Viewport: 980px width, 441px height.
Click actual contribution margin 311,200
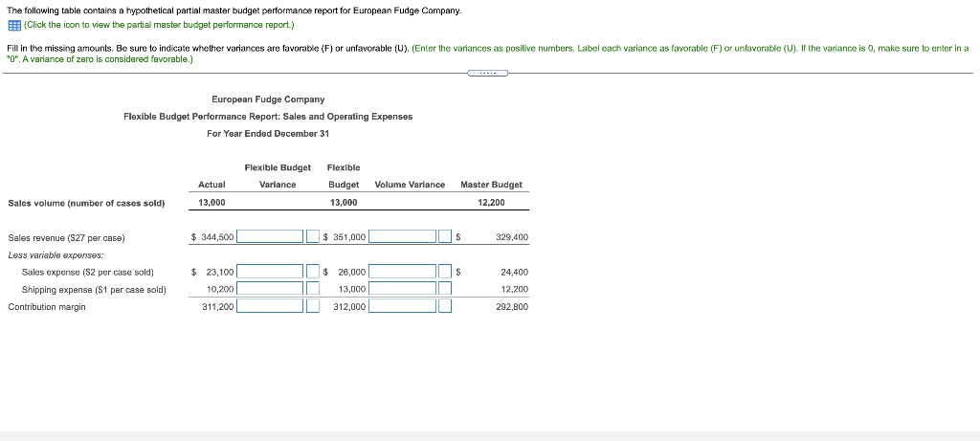218,307
